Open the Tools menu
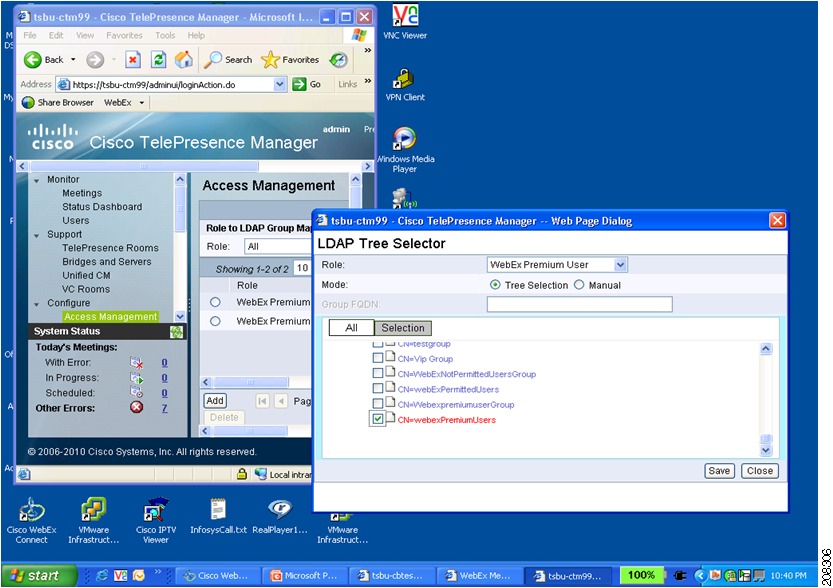Viewport: 833px width, 588px height. coord(165,35)
